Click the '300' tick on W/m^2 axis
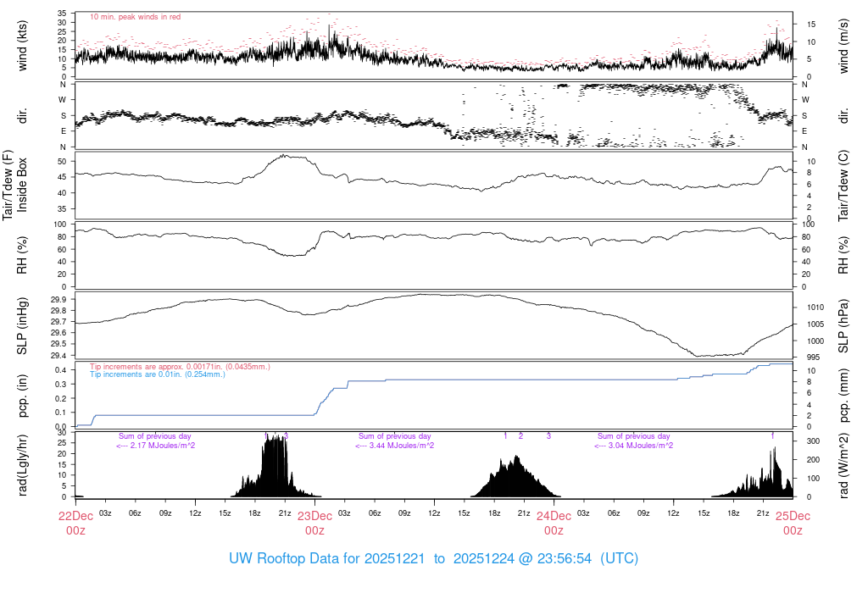 tap(813, 441)
